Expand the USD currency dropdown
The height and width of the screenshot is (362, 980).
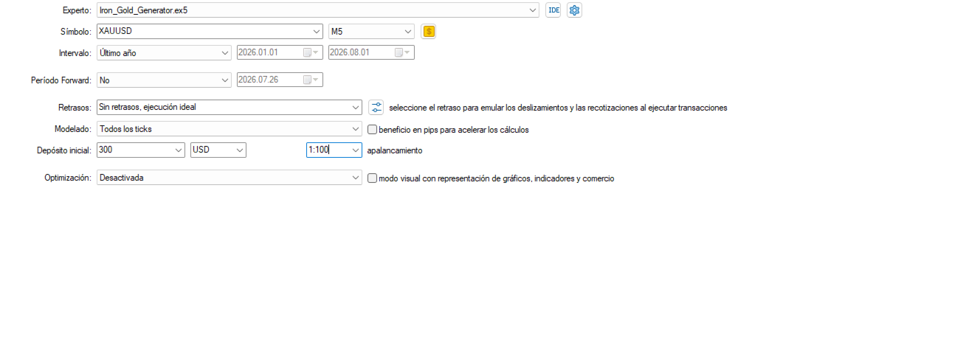pyautogui.click(x=239, y=150)
